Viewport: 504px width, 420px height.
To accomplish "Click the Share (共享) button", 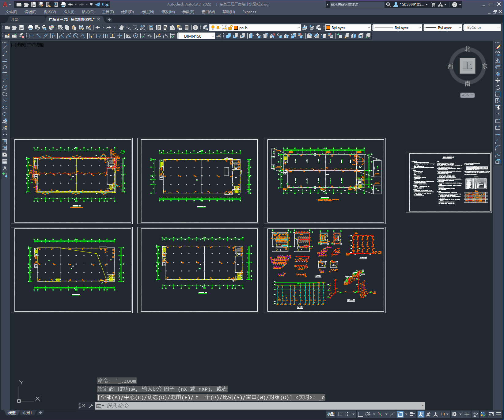I will 102,5.
